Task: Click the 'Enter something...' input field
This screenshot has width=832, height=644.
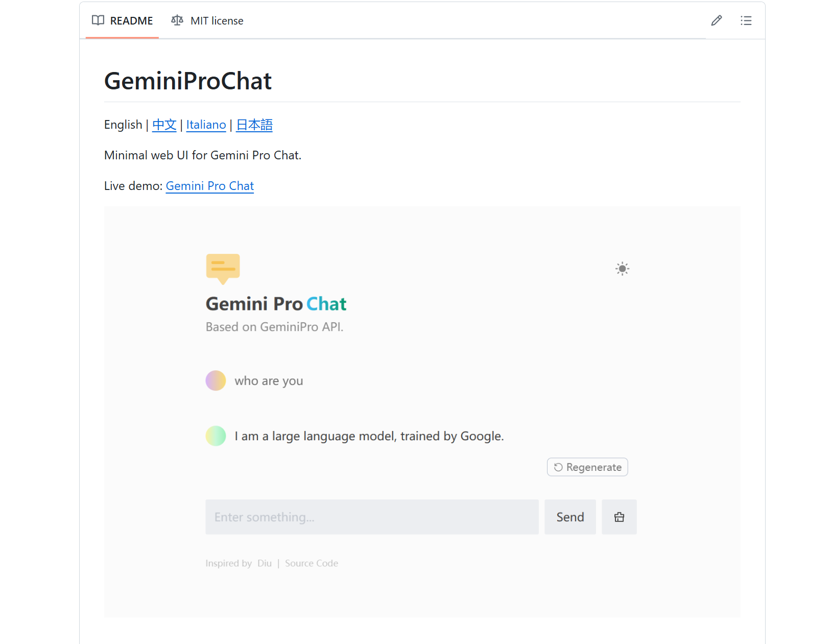Action: (x=372, y=517)
